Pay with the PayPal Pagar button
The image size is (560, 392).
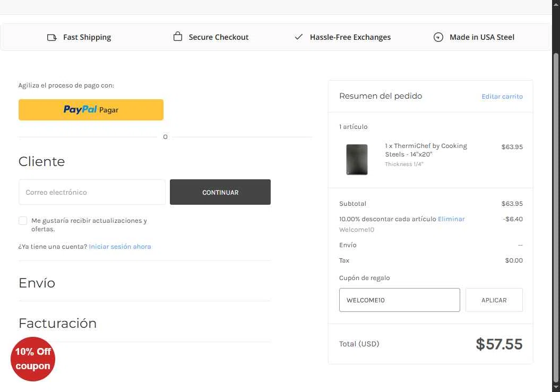pos(91,110)
